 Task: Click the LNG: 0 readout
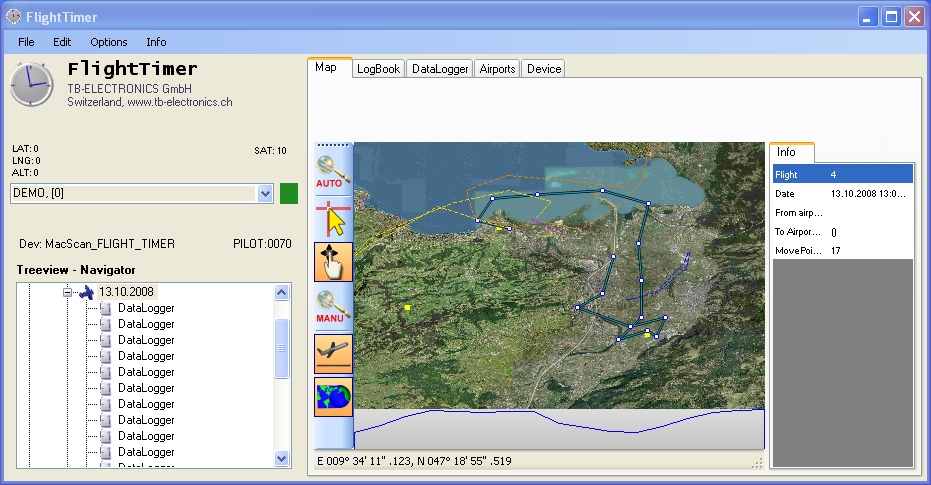(26, 160)
